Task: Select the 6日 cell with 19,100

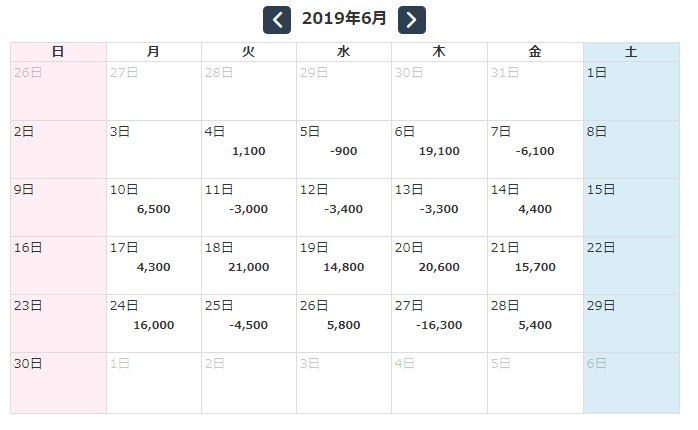Action: click(439, 150)
